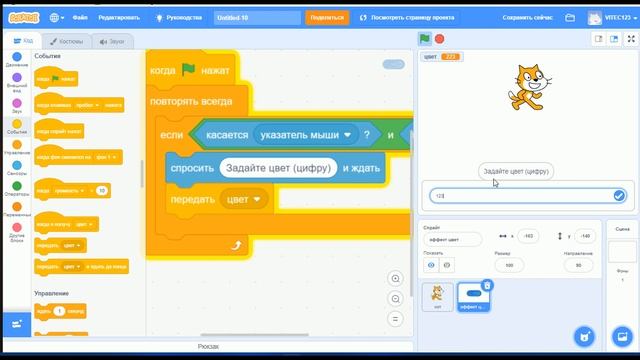This screenshot has width=640, height=360.
Task: Select the Сенсоры block category
Action: point(17,168)
